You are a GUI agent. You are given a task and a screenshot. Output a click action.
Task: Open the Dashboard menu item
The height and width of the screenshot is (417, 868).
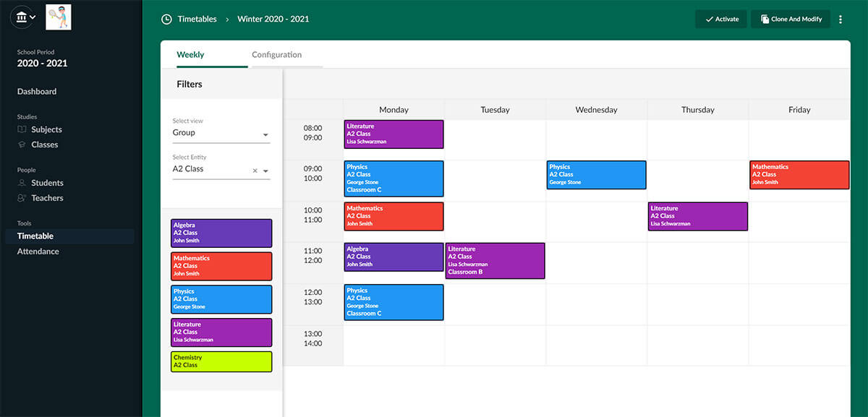pos(35,91)
